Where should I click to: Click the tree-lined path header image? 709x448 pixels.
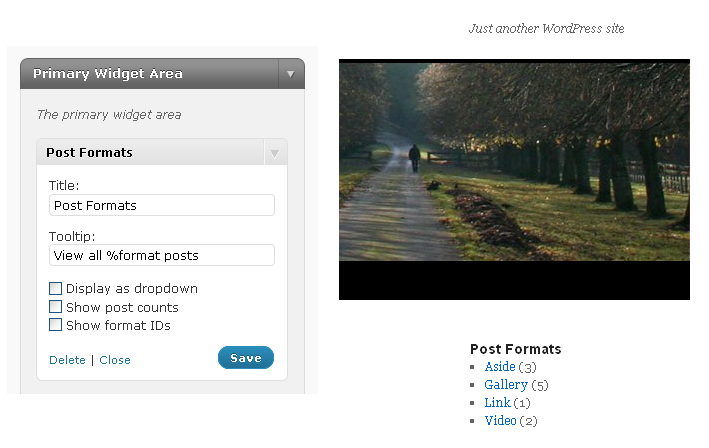(515, 179)
